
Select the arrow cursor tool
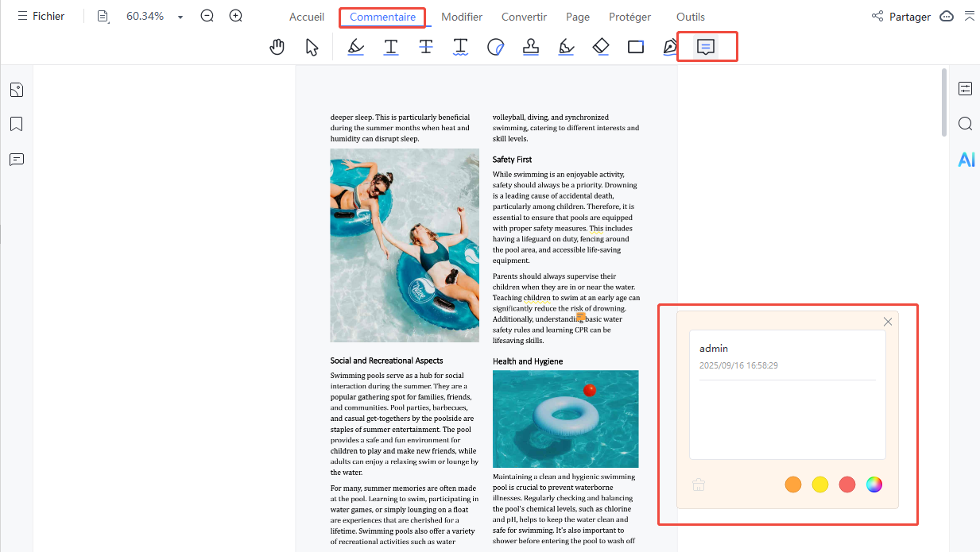(312, 47)
